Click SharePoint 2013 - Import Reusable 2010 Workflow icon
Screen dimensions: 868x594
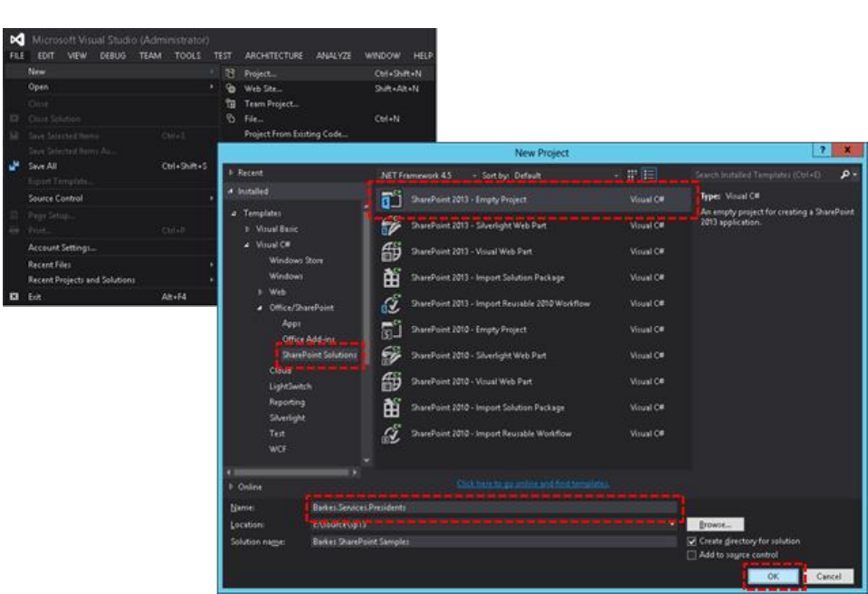click(391, 303)
